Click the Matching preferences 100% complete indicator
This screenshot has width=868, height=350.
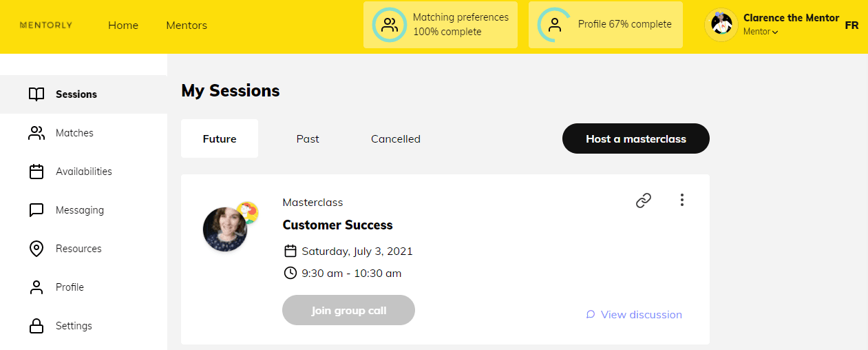tap(441, 25)
